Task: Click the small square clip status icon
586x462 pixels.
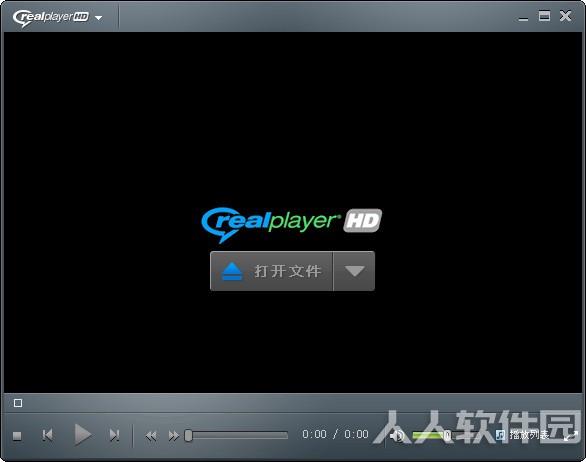Action: [x=18, y=403]
